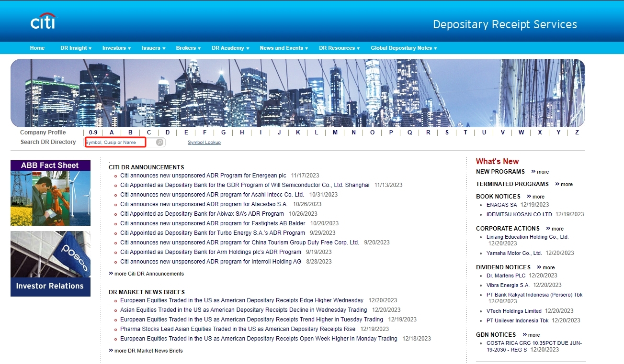Expand the Investors menu

(115, 48)
